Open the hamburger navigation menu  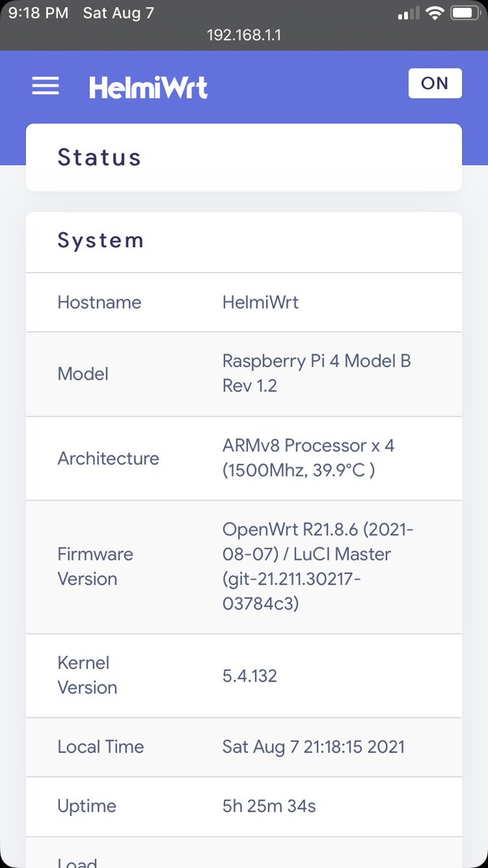click(45, 86)
